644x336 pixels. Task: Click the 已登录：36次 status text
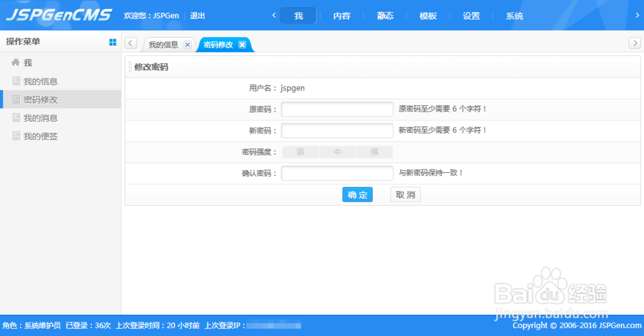[x=88, y=325]
